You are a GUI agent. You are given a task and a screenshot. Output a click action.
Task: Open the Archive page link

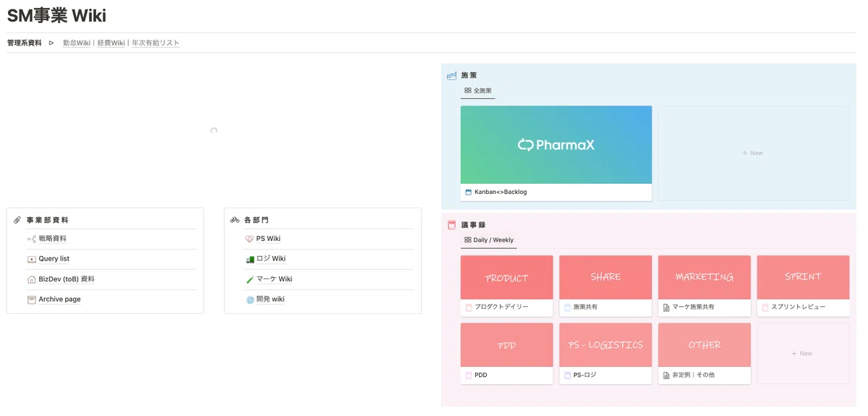click(60, 300)
